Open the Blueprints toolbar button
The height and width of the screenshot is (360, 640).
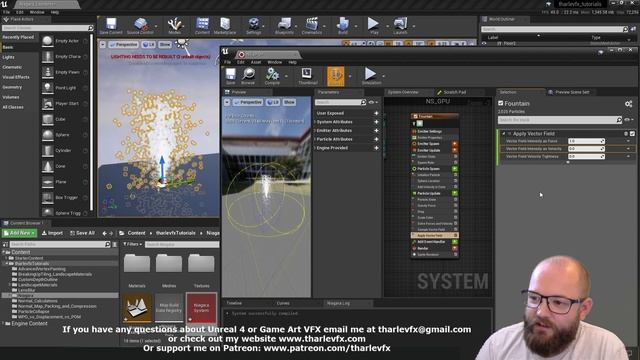point(284,26)
